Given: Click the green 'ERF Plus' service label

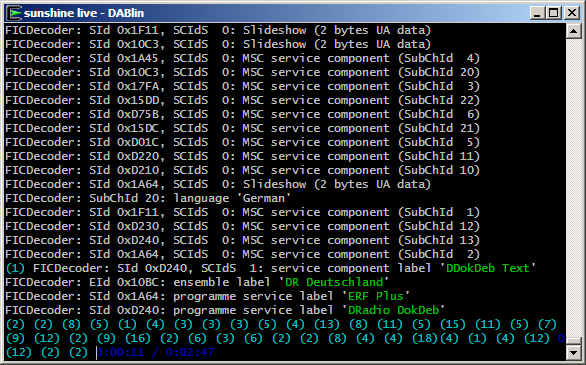Looking at the screenshot, I should click(x=376, y=296).
